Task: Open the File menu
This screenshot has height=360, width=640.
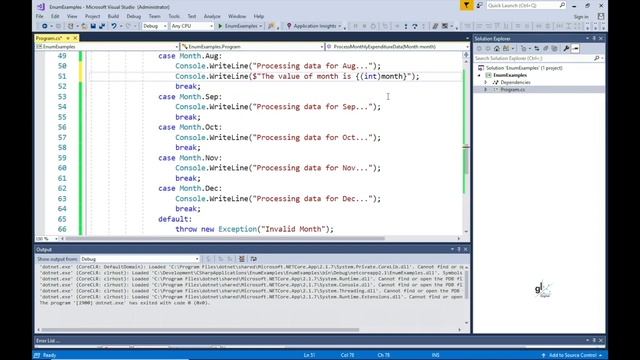Action: coord(40,16)
